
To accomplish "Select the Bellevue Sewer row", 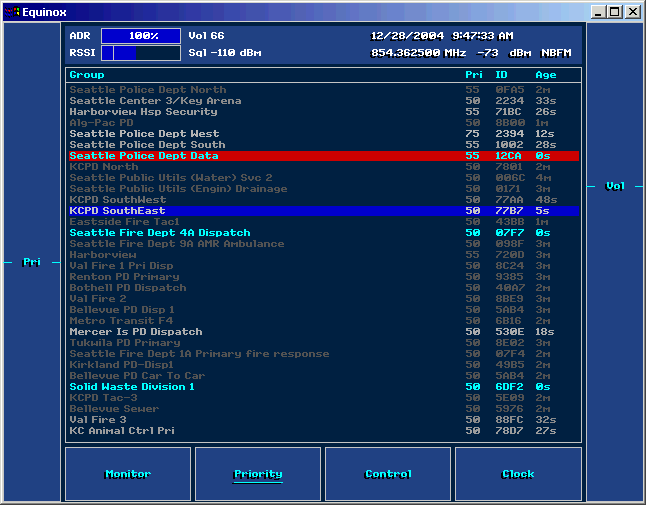I will pos(324,409).
